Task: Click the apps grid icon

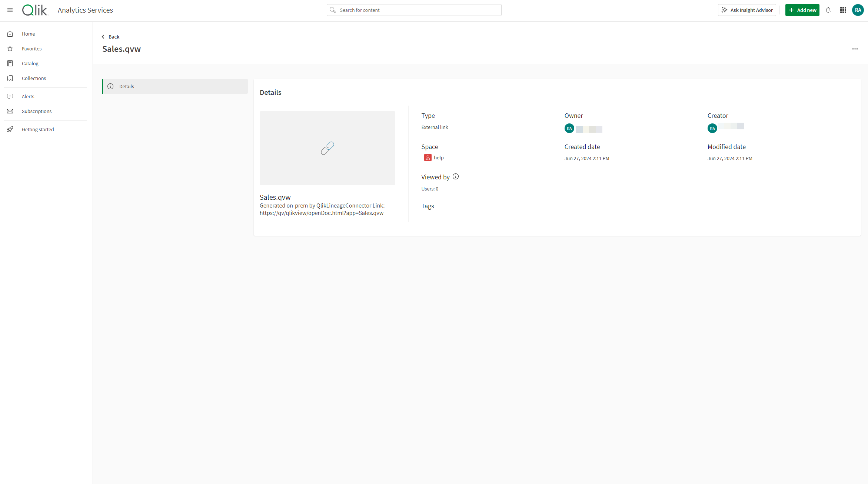Action: coord(843,10)
